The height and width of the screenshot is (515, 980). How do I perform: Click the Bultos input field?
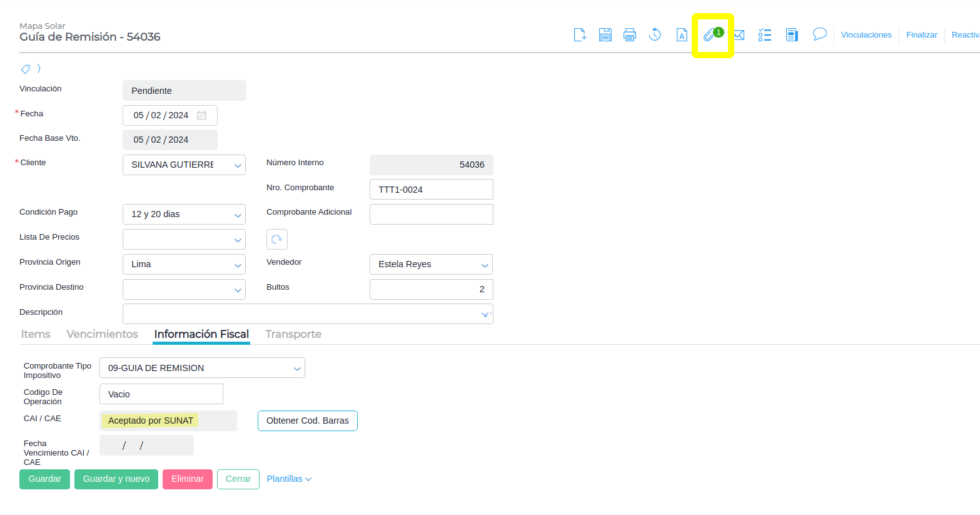tap(432, 289)
